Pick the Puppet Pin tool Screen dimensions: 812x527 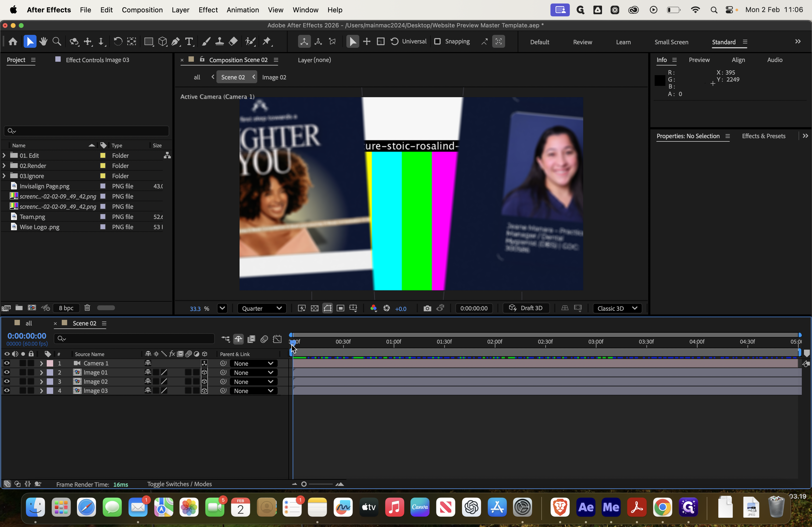267,42
